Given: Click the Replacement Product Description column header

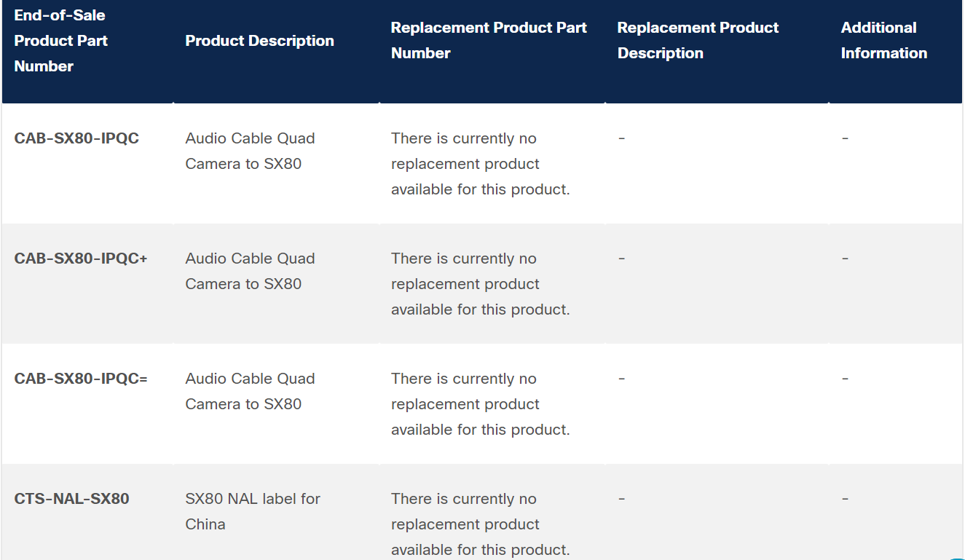Looking at the screenshot, I should coord(698,40).
